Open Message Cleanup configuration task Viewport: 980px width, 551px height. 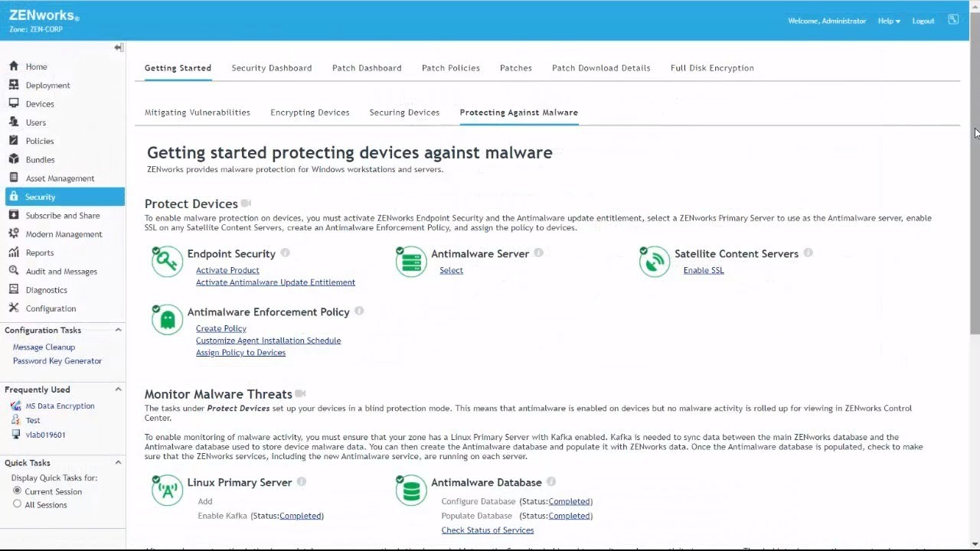pos(44,347)
